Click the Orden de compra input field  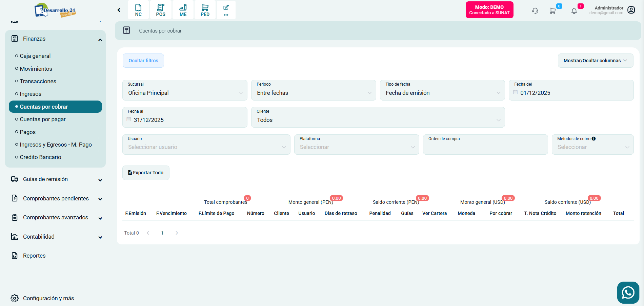(485, 147)
